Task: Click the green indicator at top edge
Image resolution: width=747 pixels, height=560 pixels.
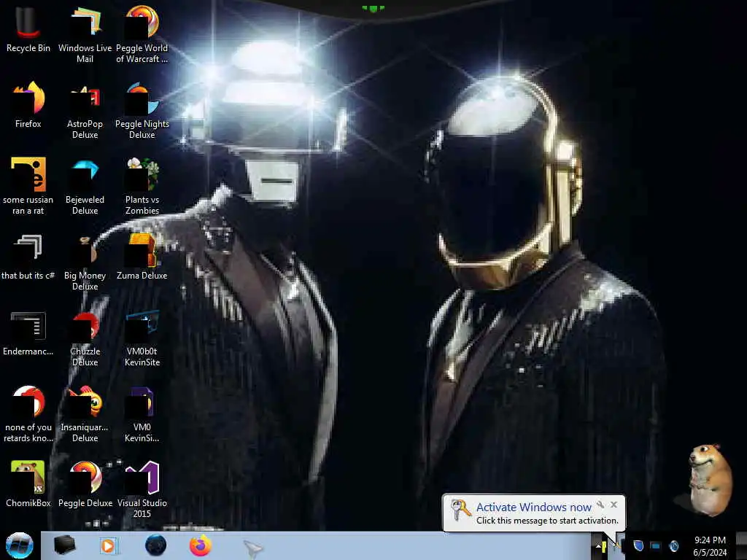Action: [x=373, y=8]
